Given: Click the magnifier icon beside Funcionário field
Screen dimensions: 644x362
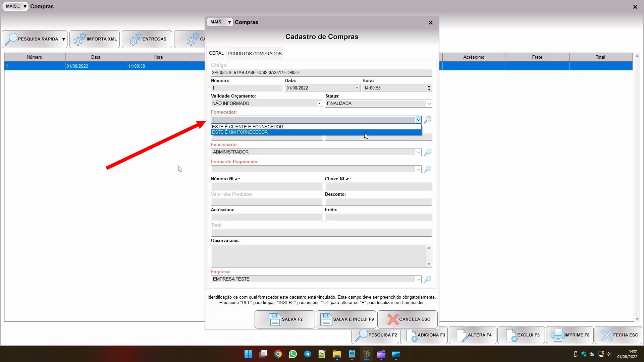Looking at the screenshot, I should pyautogui.click(x=427, y=153).
